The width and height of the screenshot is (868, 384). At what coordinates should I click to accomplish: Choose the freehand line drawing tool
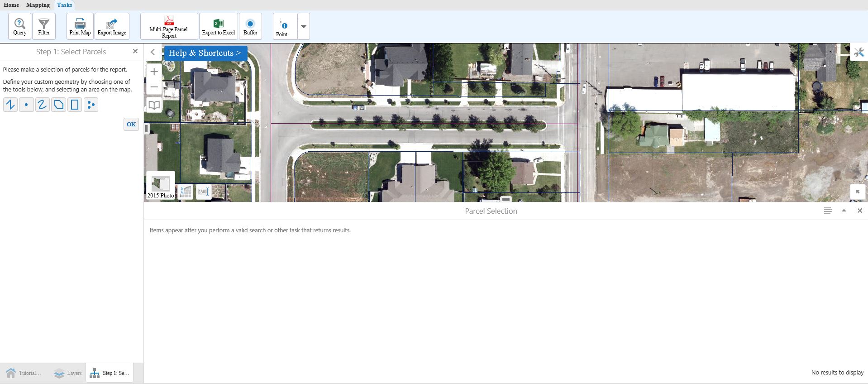click(x=42, y=105)
